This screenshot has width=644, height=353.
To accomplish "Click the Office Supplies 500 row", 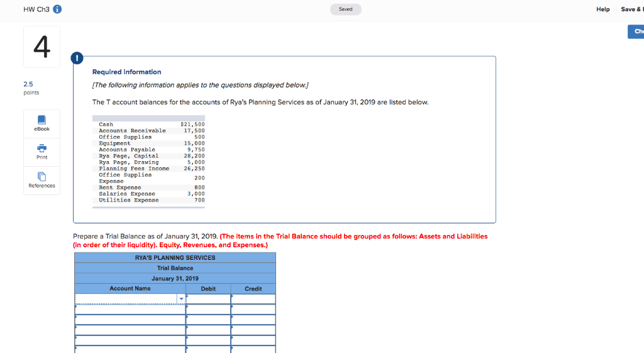I will pos(148,137).
